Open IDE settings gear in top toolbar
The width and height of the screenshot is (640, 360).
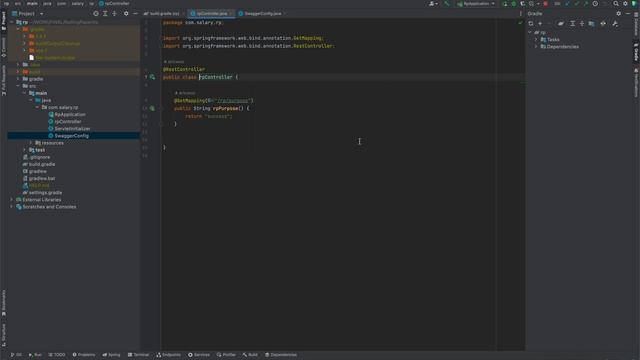coord(625,4)
